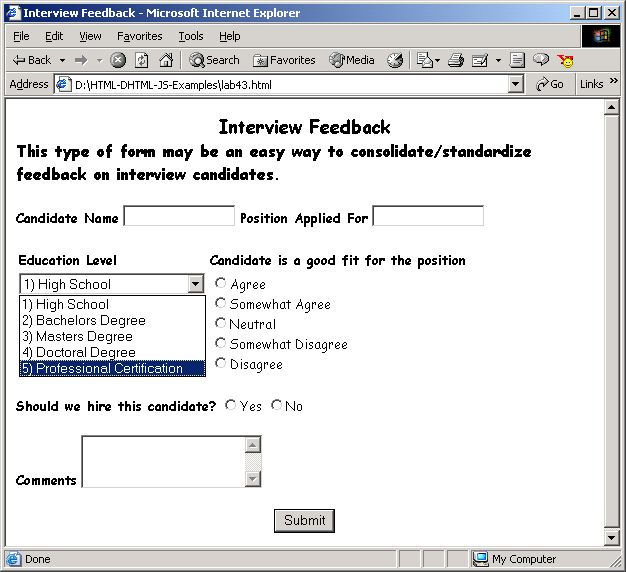626x572 pixels.
Task: Collapse the Education Level dropdown arrow
Action: 196,285
